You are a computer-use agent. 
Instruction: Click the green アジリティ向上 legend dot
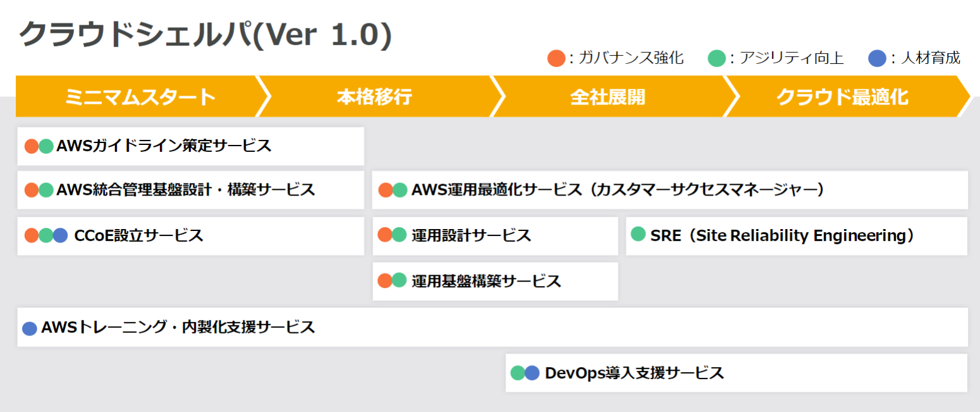pos(716,59)
